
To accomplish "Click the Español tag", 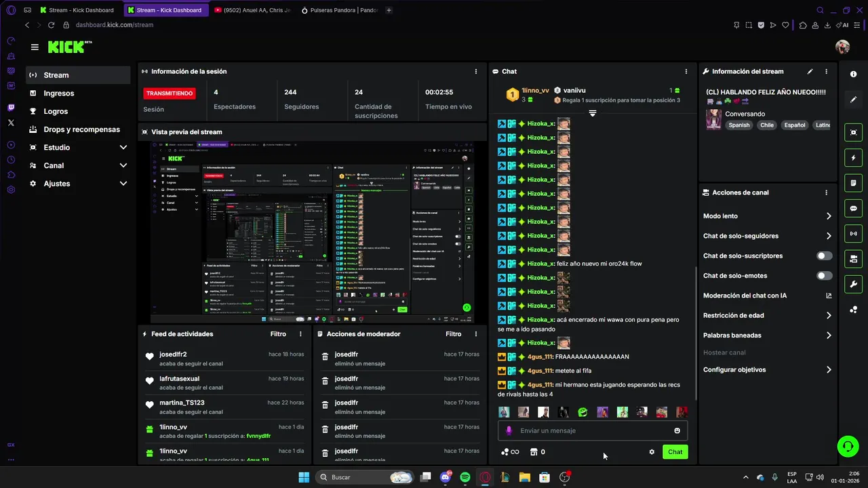I will tap(795, 125).
